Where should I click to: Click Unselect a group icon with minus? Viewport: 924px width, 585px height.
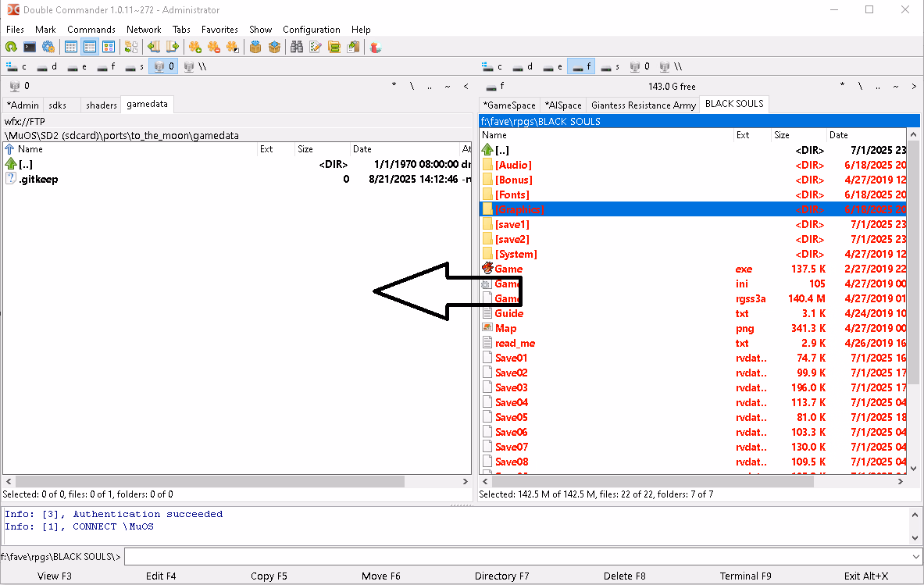tap(213, 47)
